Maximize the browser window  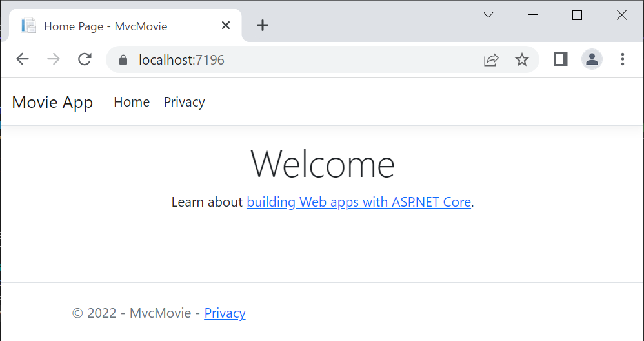point(577,15)
